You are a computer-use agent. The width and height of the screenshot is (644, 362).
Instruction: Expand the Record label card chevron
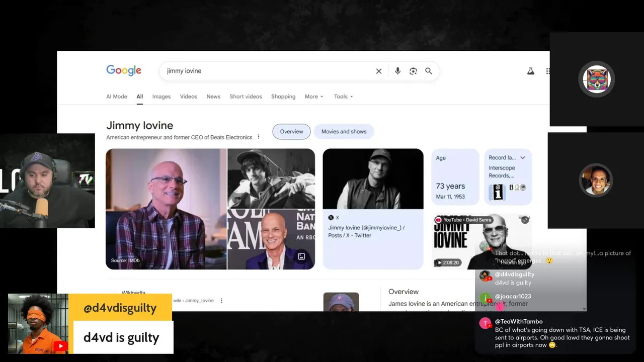point(523,158)
